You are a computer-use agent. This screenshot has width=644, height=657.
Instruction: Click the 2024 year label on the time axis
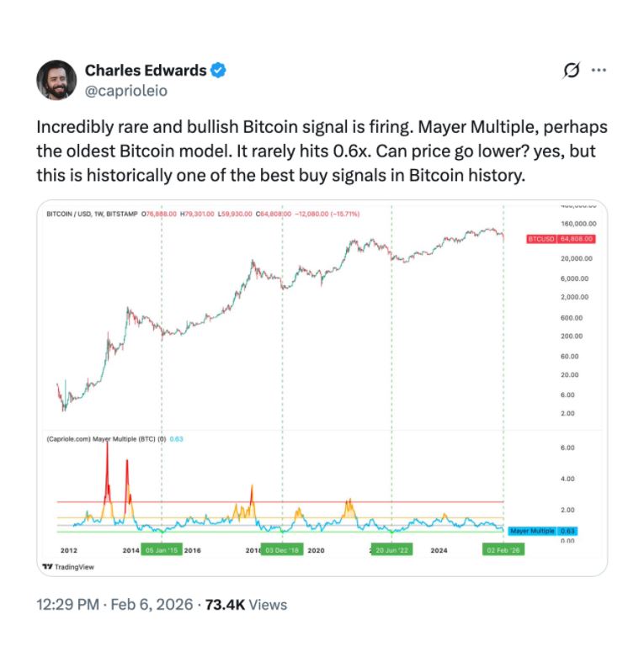click(439, 550)
